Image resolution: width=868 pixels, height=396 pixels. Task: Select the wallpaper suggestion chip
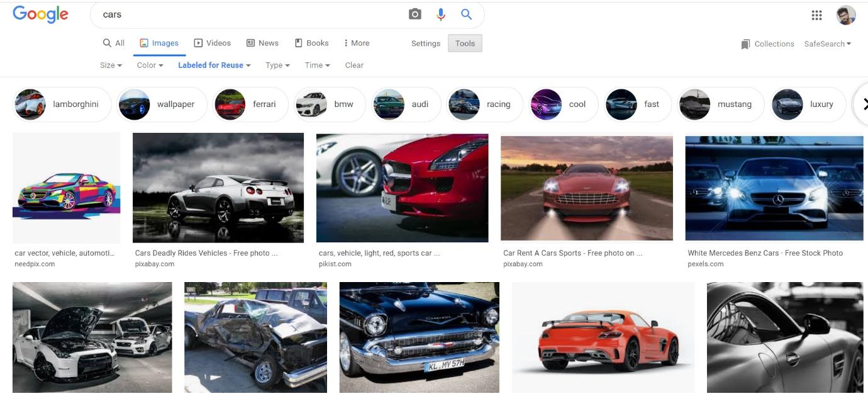tap(162, 105)
